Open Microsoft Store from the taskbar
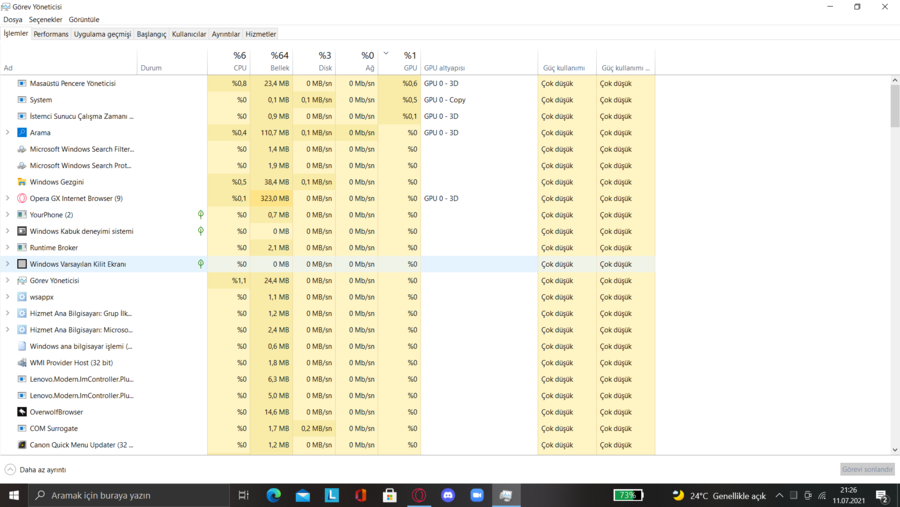The image size is (900, 507). [x=390, y=495]
